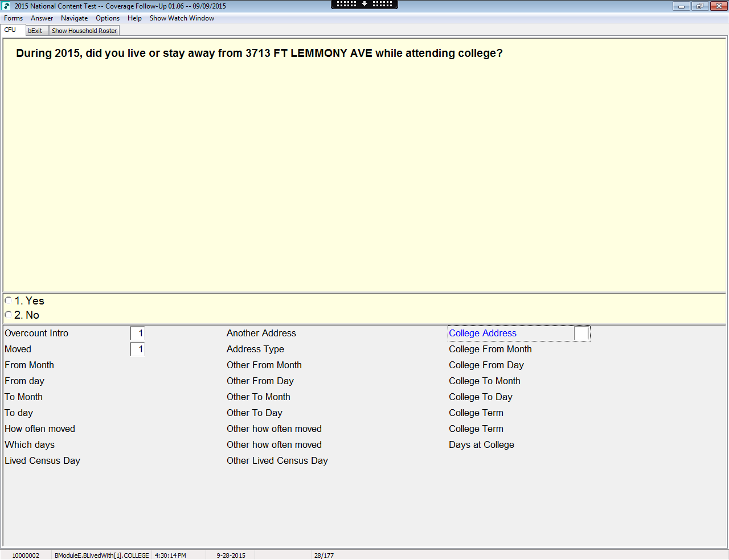Click the application icon in the title bar

click(6, 6)
